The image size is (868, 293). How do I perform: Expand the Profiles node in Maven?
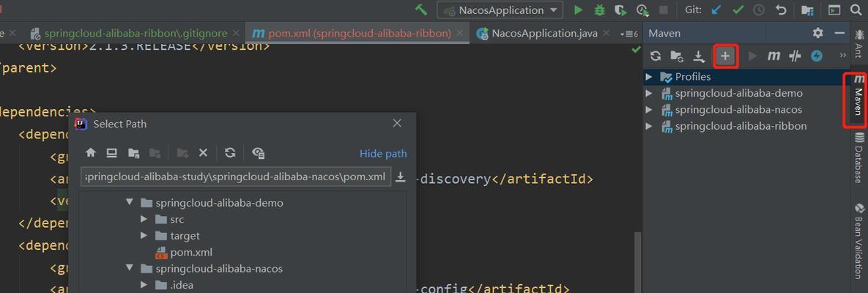pyautogui.click(x=649, y=77)
